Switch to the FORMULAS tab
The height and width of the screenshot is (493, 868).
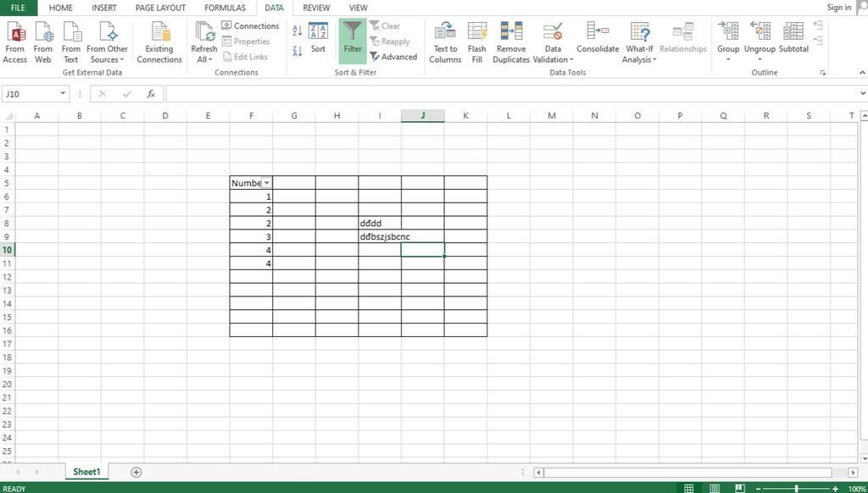[x=225, y=8]
